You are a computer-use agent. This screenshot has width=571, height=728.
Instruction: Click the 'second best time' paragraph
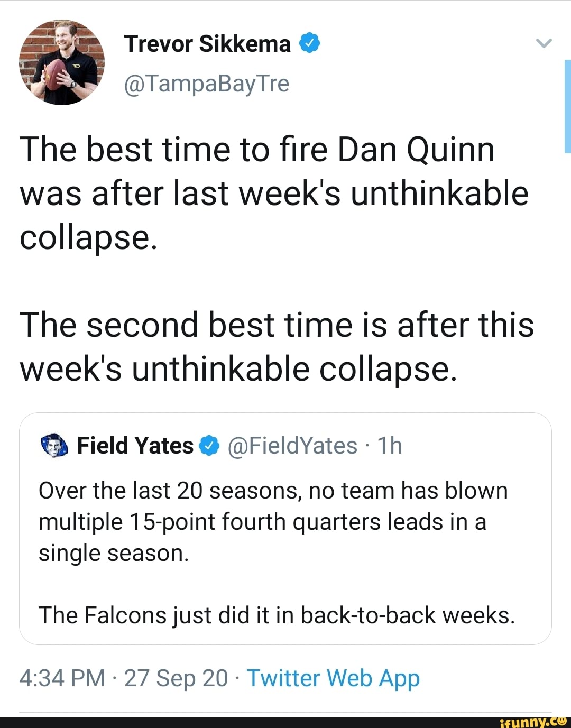(277, 346)
